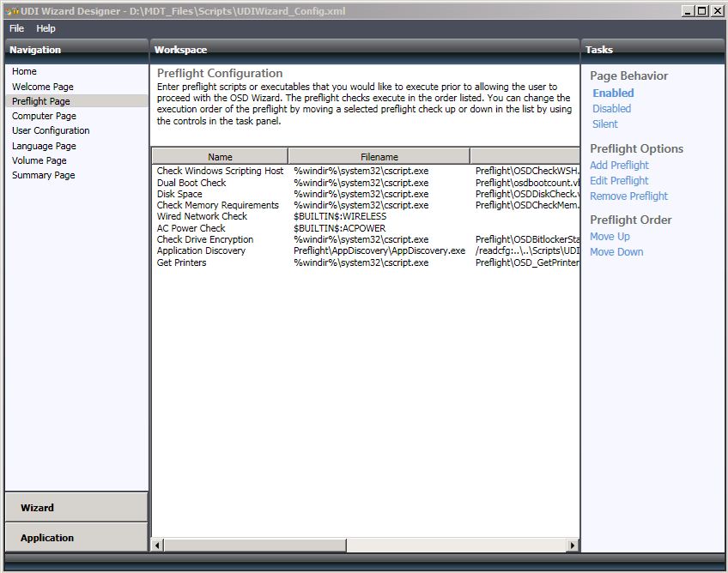The width and height of the screenshot is (728, 573).
Task: Open the File menu
Action: tap(16, 28)
